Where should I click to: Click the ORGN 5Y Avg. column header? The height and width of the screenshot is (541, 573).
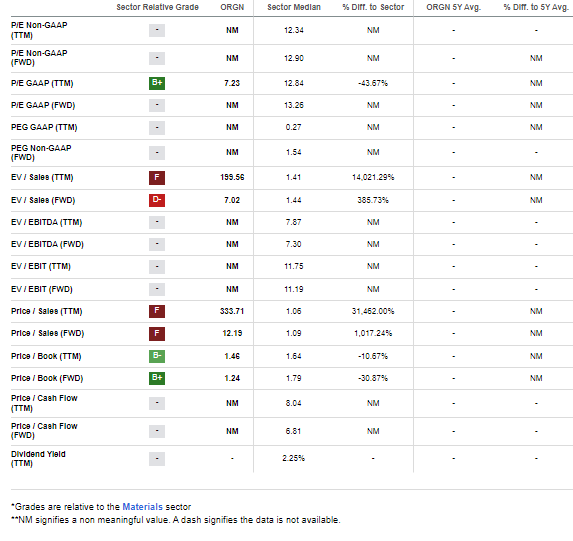coord(454,7)
